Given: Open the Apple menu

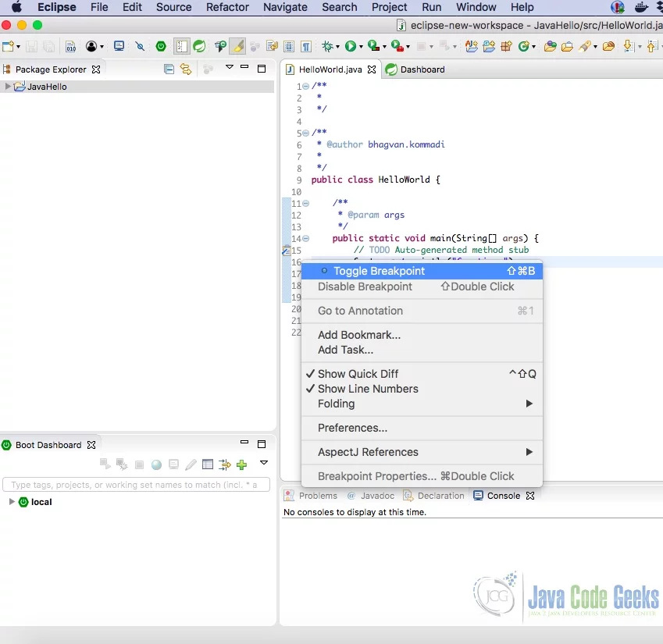Looking at the screenshot, I should (x=16, y=7).
